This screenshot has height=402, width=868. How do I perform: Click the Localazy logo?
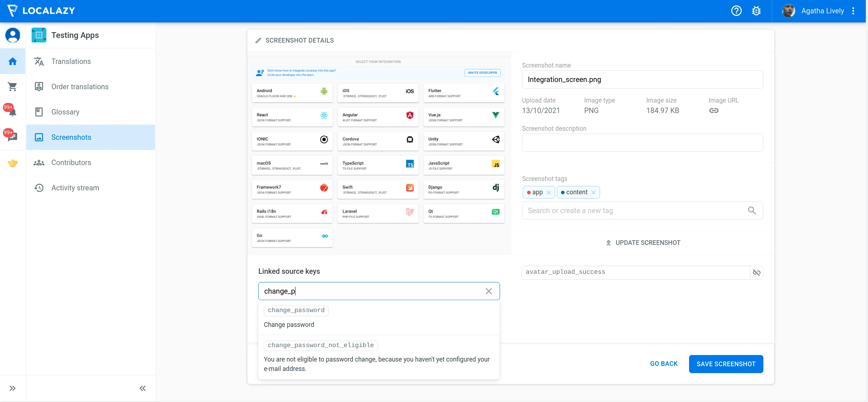(41, 10)
